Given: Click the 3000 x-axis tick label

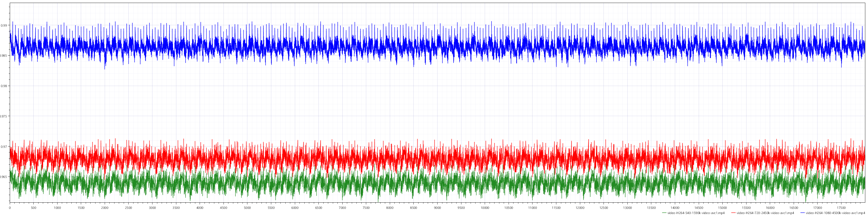Looking at the screenshot, I should pos(152,208).
